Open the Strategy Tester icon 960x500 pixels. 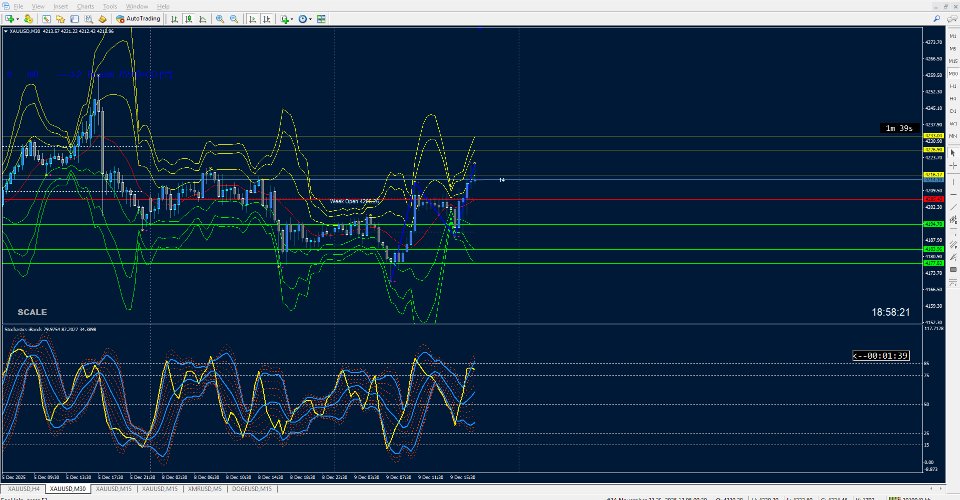[89, 19]
